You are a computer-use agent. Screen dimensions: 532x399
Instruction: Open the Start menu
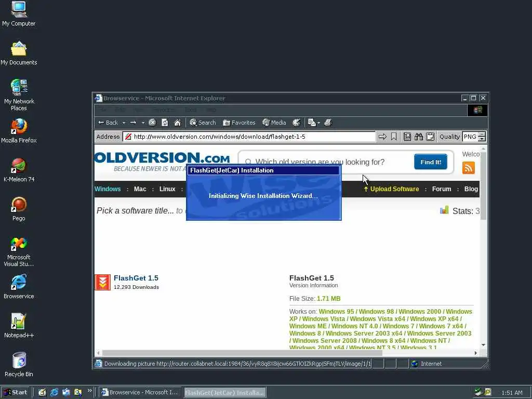tap(16, 393)
